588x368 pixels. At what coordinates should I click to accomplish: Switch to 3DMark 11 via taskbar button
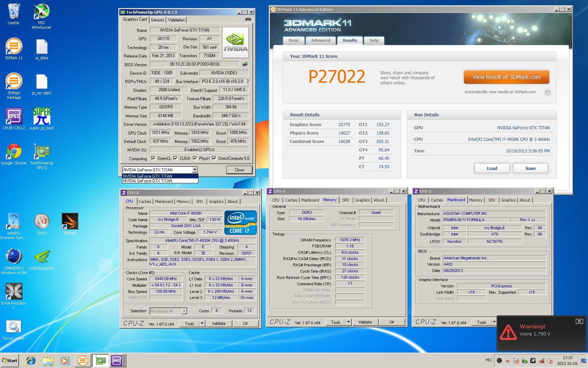[83, 360]
